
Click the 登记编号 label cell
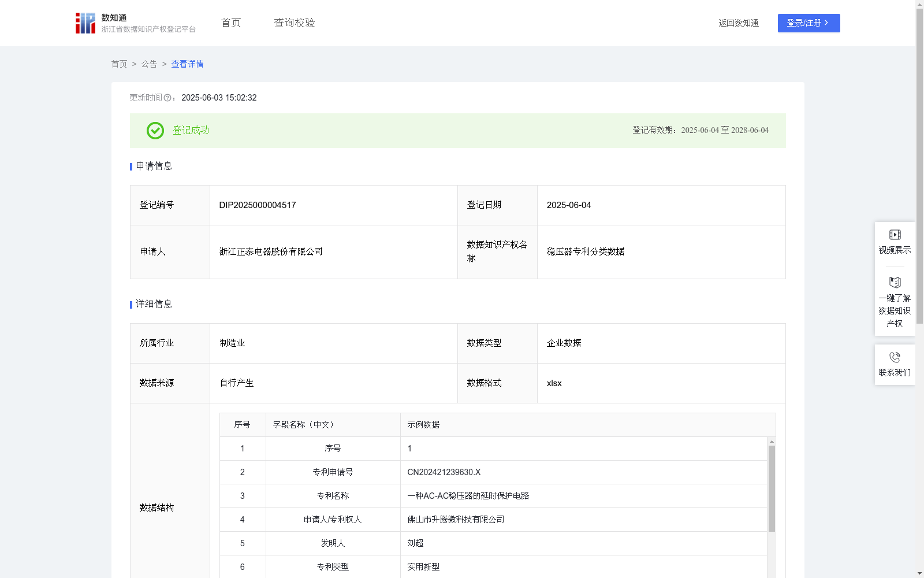170,205
